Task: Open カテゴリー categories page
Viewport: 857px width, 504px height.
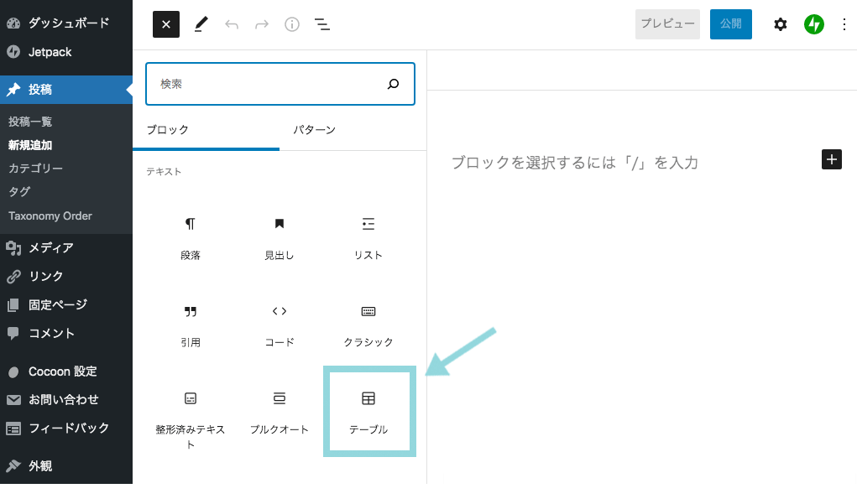Action: click(x=35, y=169)
